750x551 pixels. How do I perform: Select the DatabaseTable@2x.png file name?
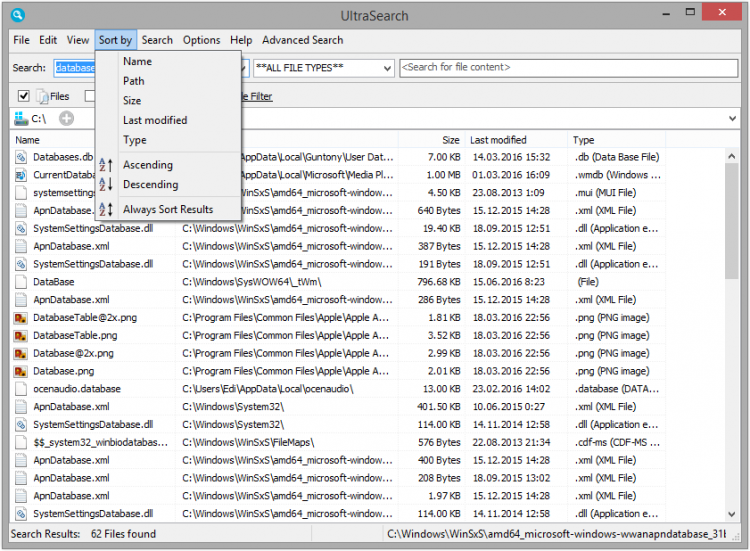pos(85,318)
